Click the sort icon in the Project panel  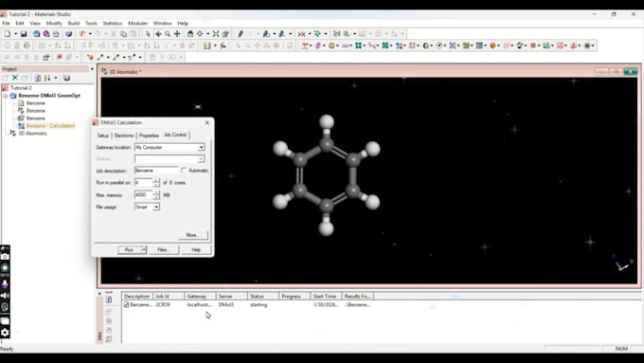click(x=47, y=78)
